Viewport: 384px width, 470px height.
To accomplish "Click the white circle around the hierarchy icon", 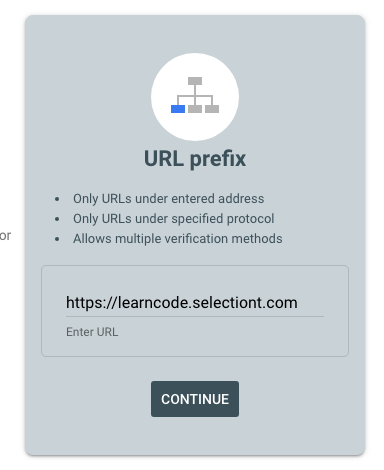I will (x=195, y=97).
